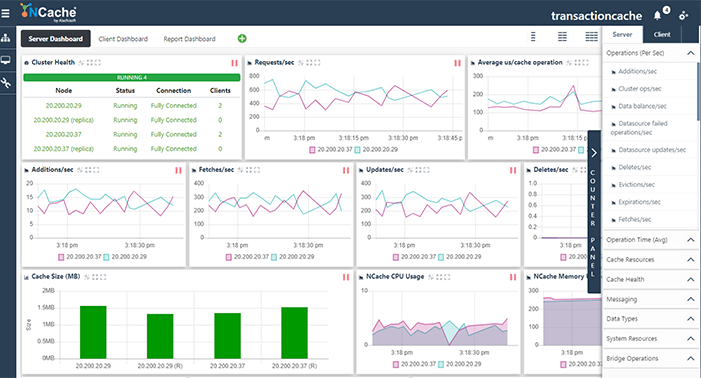Viewport: 701px width, 378px height.
Task: Select the Client tab in counter panel
Action: [662, 34]
